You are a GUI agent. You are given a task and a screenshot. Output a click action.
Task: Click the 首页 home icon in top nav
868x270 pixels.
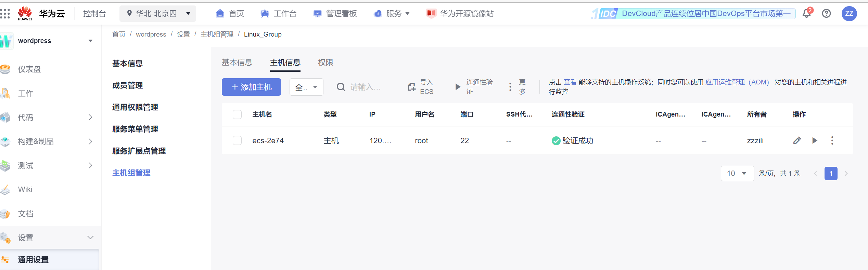point(220,13)
